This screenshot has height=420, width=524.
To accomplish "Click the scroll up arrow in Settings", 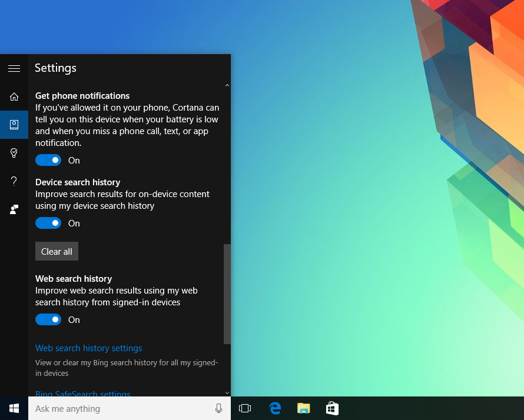I will (227, 85).
